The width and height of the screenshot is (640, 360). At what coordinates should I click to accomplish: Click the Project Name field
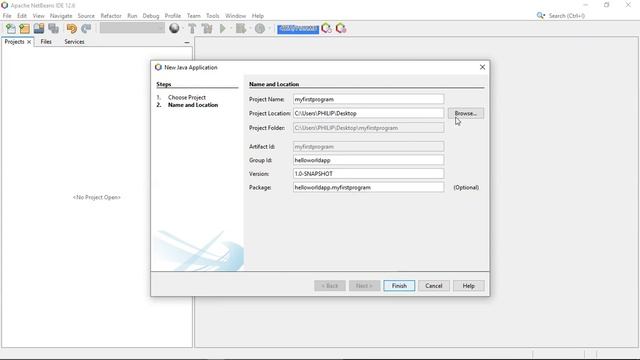368,99
